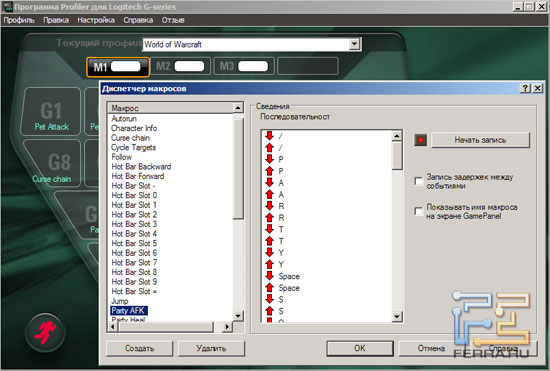
Task: Enable recording delays between events checkbox
Action: [418, 181]
